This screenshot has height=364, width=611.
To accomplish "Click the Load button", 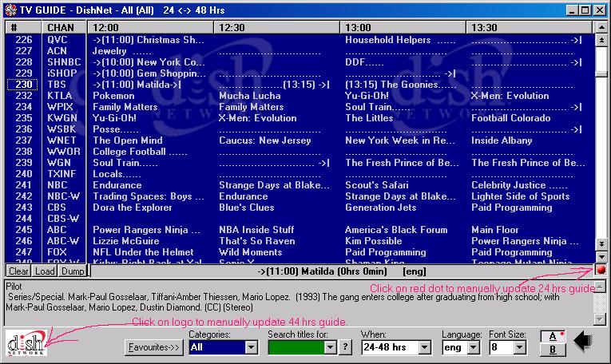I will pos(45,271).
